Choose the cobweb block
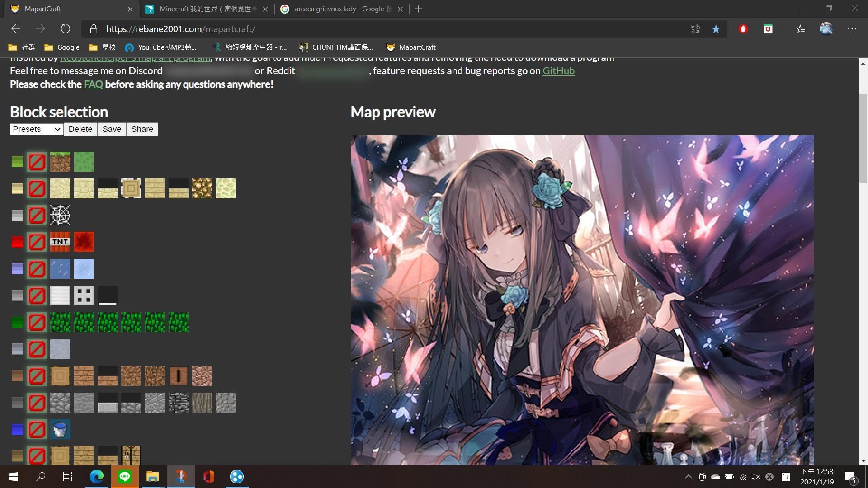Screen dimensions: 868x488 [x=60, y=215]
